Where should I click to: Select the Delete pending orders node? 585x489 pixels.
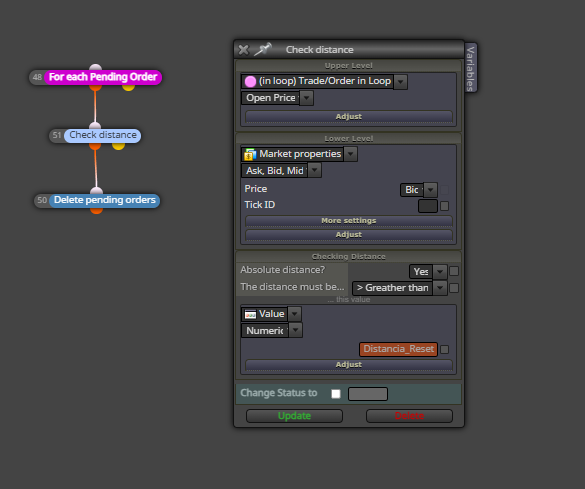pyautogui.click(x=104, y=200)
